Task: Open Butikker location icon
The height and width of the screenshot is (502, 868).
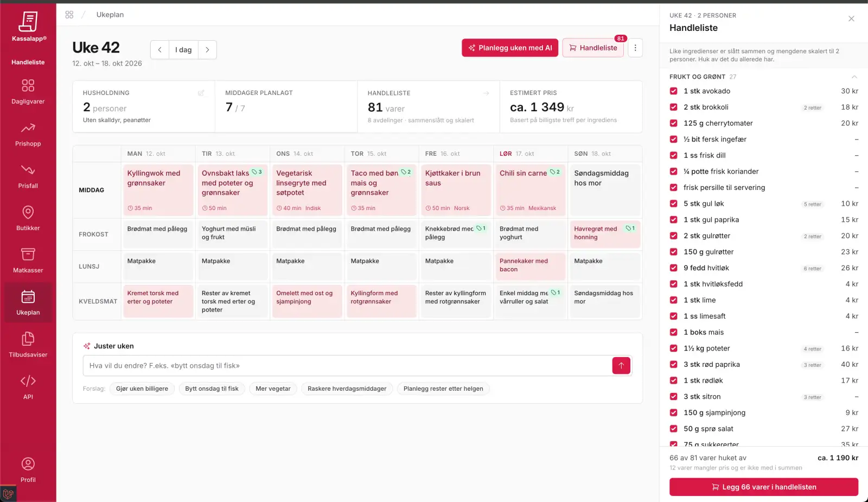Action: 28,212
